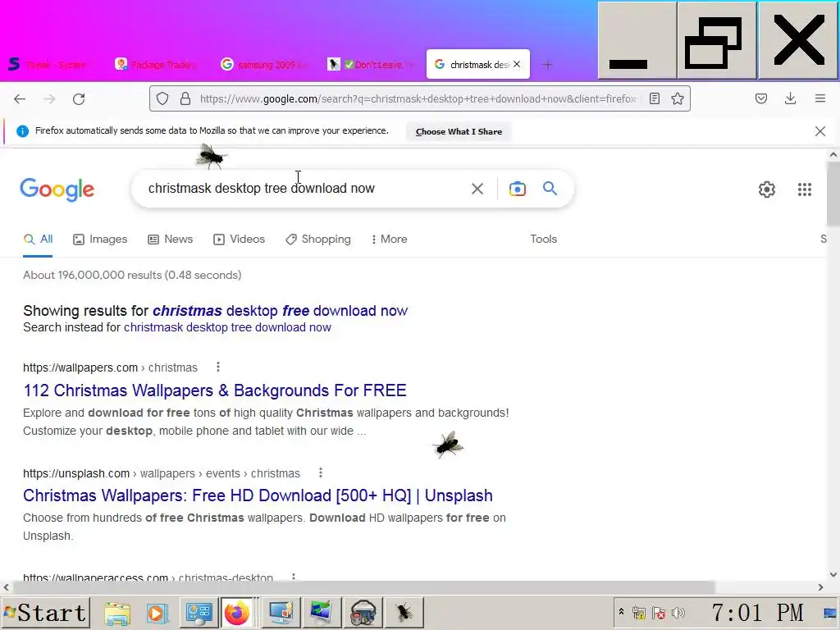The height and width of the screenshot is (630, 840).
Task: Close the christmask search tab
Action: [517, 64]
